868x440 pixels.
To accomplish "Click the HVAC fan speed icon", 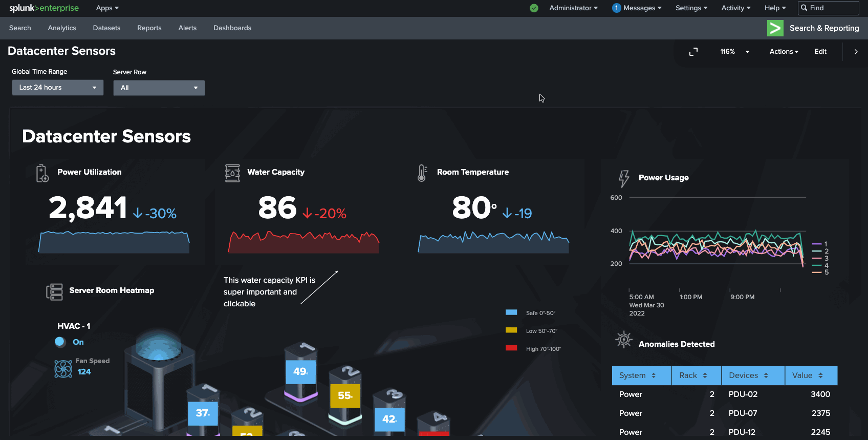I will point(63,368).
